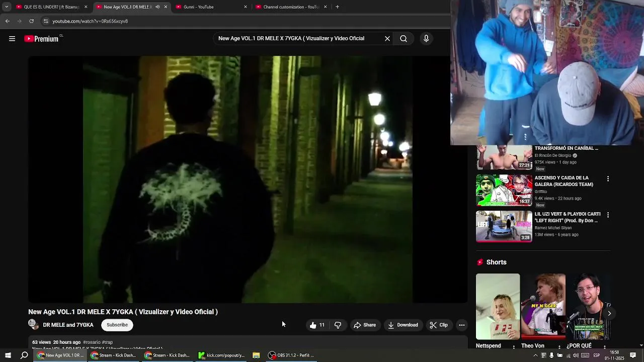The width and height of the screenshot is (644, 362).
Task: Switch to New Age VOL.1 taskbar window
Action: (60, 355)
